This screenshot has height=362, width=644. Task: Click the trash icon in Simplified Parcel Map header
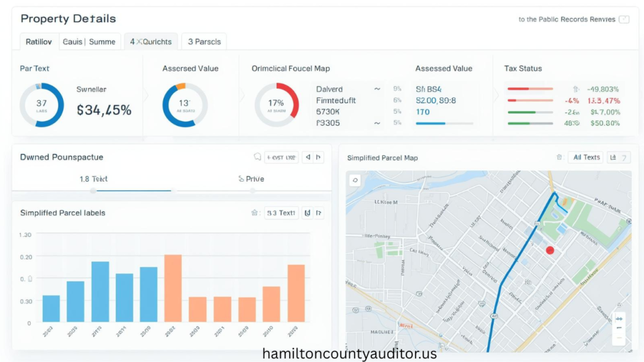pyautogui.click(x=559, y=157)
